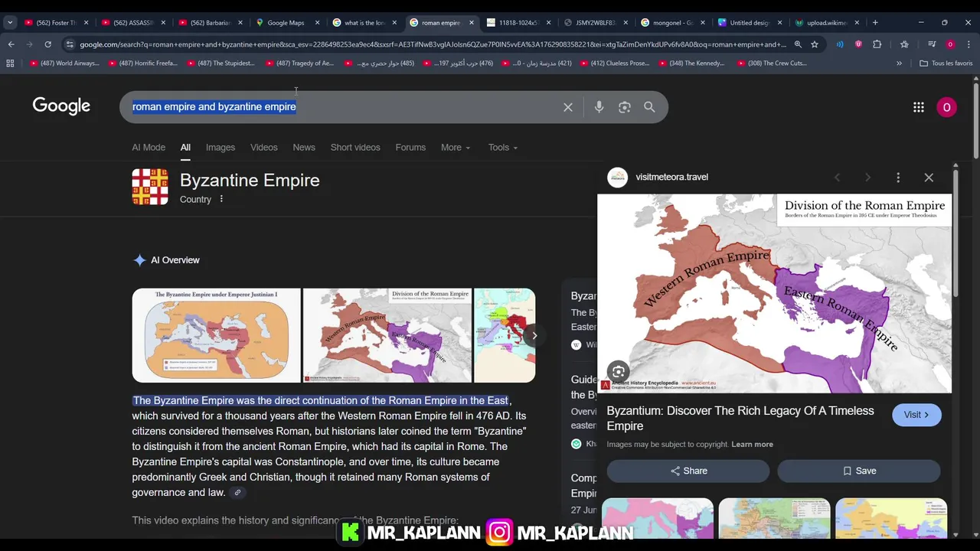Open the Google apps grid

pyautogui.click(x=919, y=107)
